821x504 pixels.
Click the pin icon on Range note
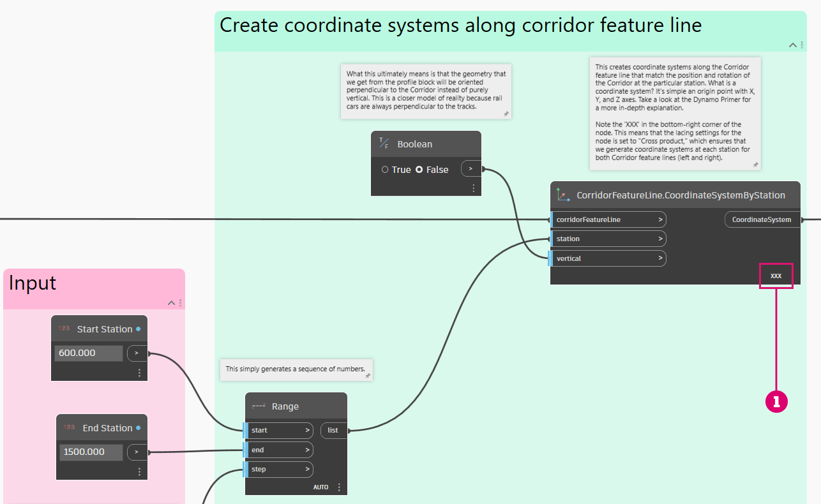tap(367, 376)
